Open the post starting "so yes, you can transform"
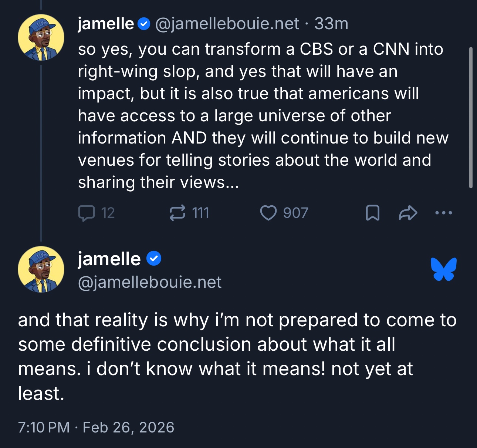 coord(259,115)
